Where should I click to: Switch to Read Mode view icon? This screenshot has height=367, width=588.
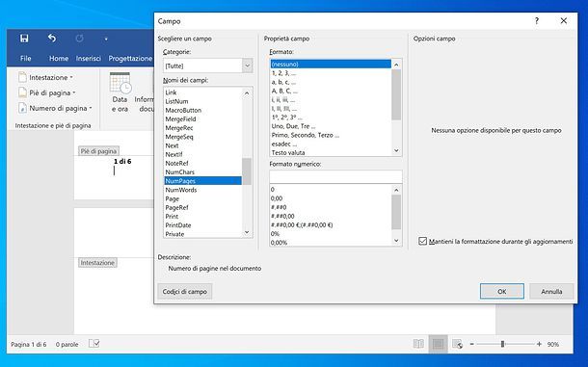tap(418, 344)
